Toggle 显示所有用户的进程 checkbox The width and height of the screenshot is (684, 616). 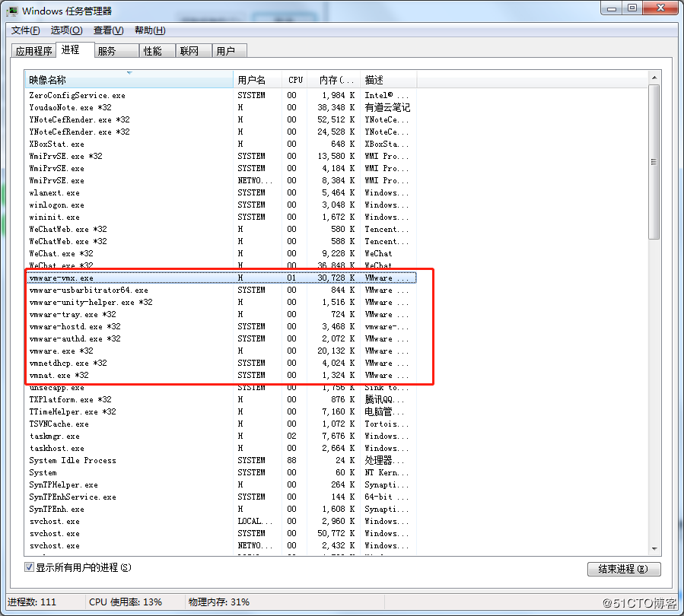tap(30, 567)
